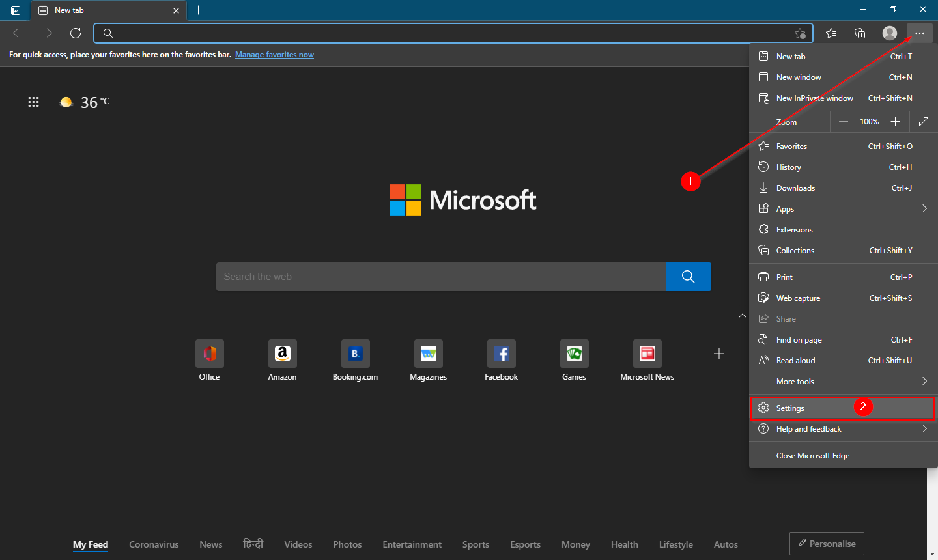Open the Favorites star toolbar icon
938x560 pixels.
coord(831,33)
